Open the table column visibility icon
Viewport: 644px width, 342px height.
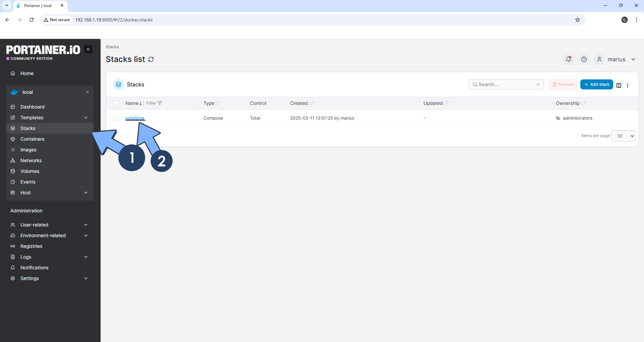pyautogui.click(x=619, y=85)
